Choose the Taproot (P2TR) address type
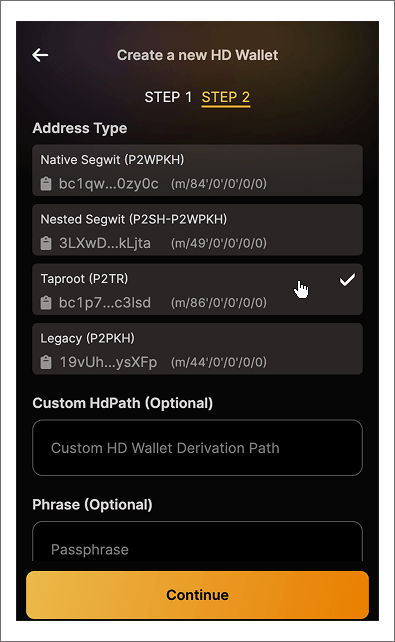 click(x=197, y=289)
